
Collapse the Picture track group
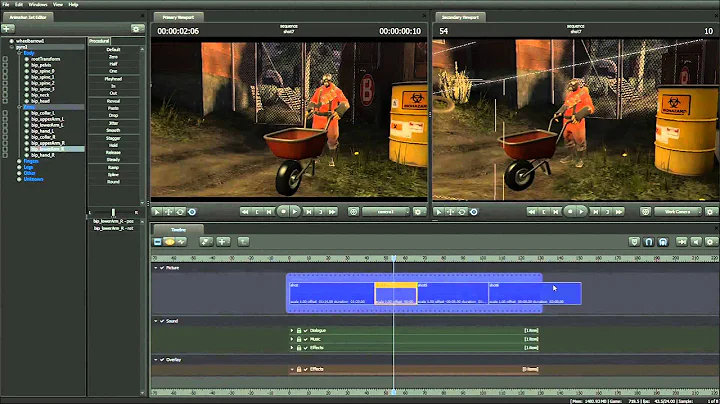(156, 268)
